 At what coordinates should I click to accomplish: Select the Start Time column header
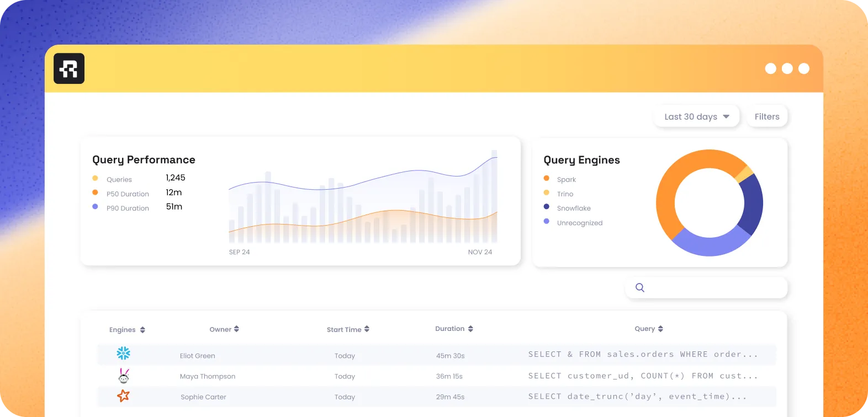coord(344,329)
